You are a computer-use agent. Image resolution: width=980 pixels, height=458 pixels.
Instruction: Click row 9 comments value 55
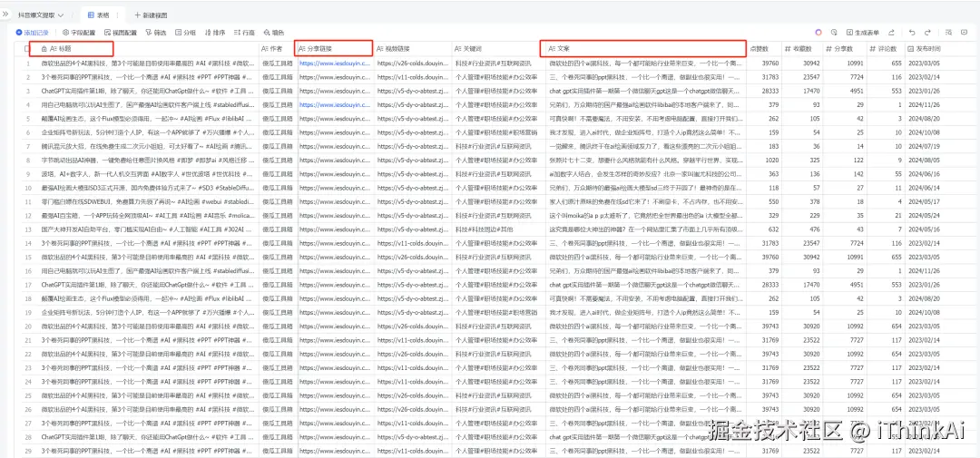tap(897, 173)
